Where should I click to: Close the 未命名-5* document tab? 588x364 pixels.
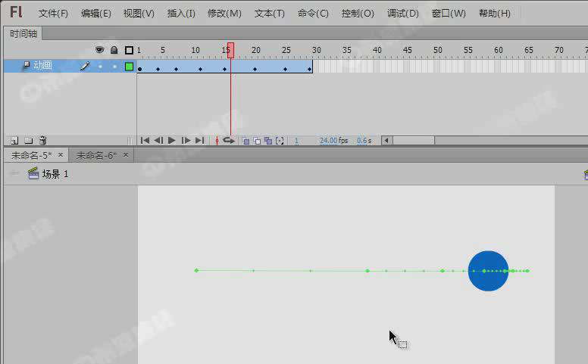click(x=61, y=155)
